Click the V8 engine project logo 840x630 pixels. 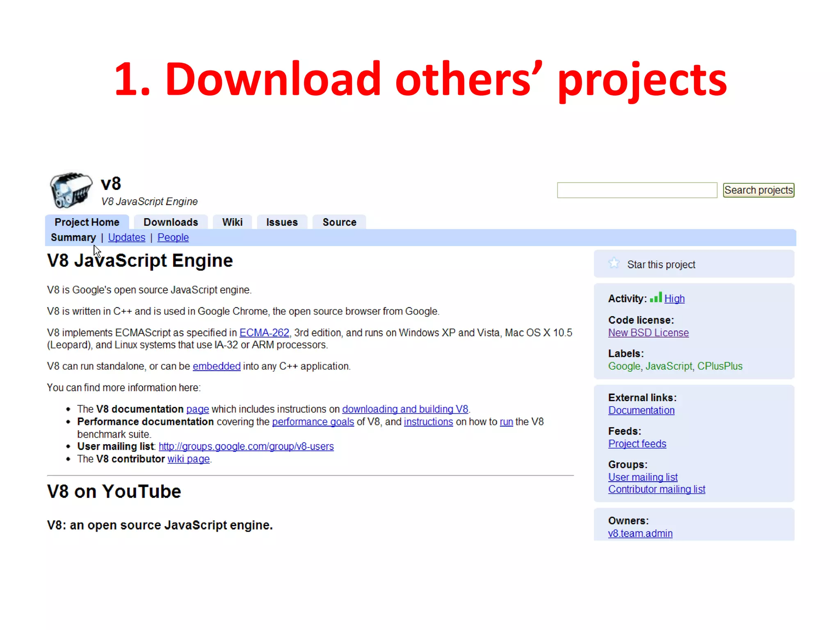(71, 190)
